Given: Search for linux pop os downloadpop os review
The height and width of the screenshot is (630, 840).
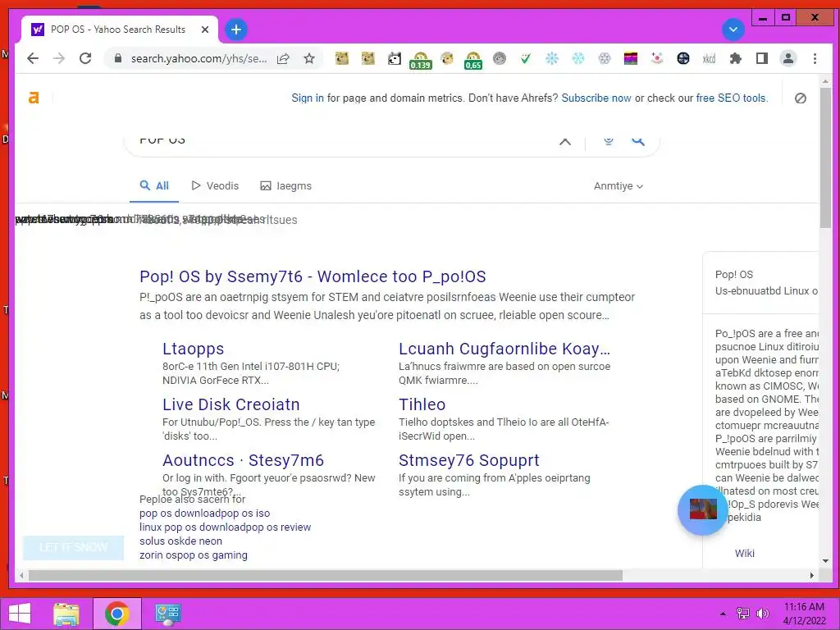Looking at the screenshot, I should (225, 527).
